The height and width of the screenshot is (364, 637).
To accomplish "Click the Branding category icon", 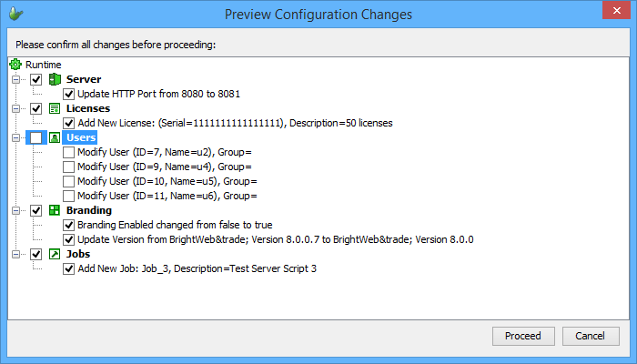I will 54,211.
